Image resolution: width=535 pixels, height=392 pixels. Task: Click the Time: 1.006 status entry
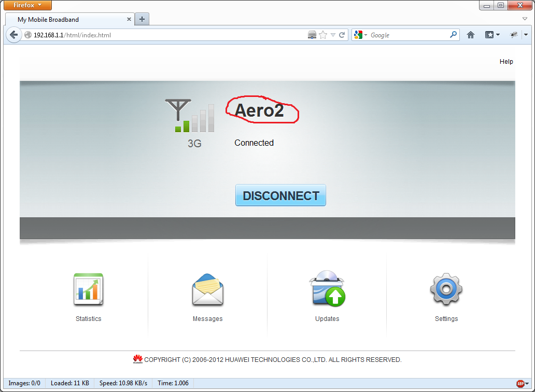[x=173, y=383]
